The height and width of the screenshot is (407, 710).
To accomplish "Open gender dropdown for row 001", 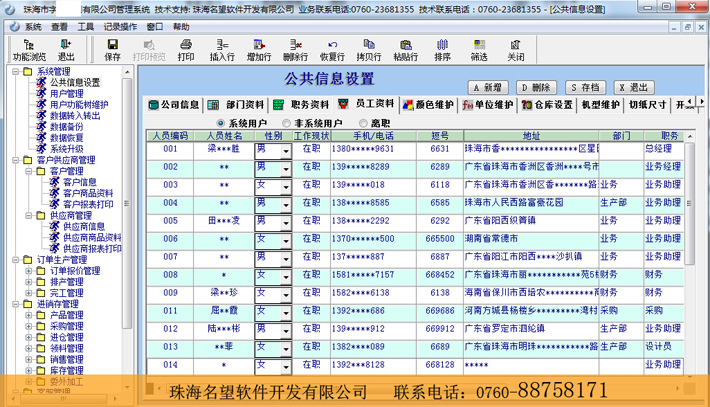I will click(x=286, y=152).
